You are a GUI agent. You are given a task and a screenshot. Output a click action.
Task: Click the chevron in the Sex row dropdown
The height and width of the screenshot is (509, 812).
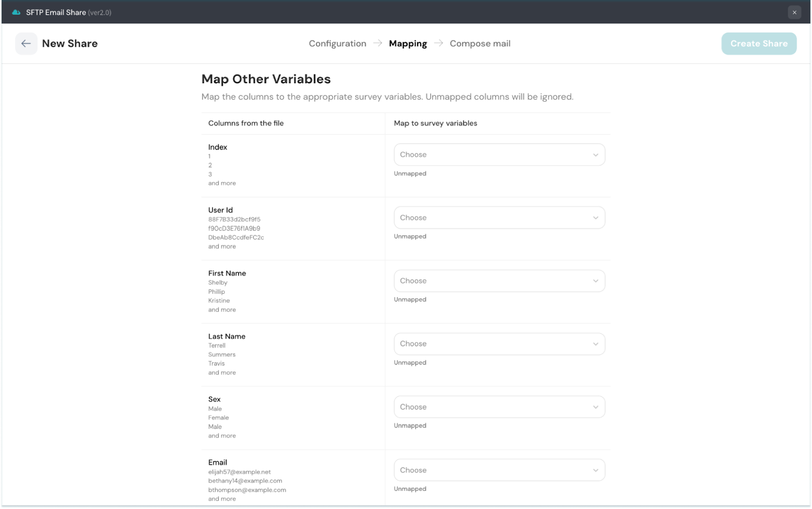tap(595, 407)
